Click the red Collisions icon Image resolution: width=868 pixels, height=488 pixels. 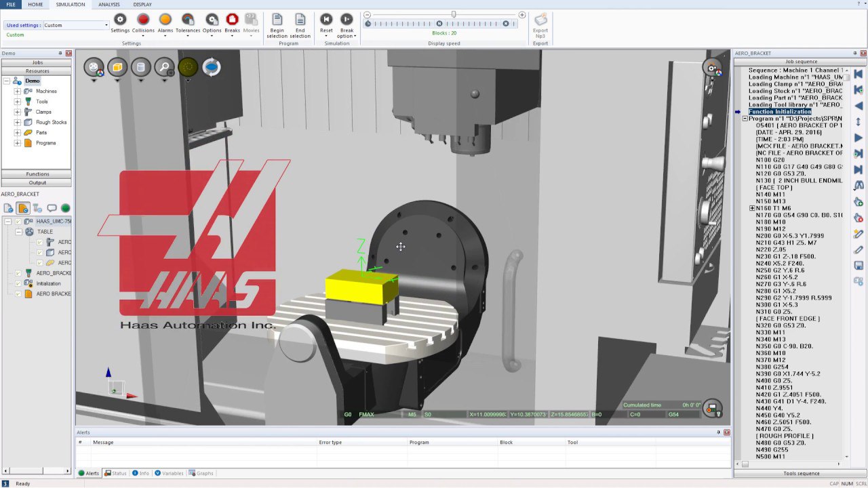143,20
